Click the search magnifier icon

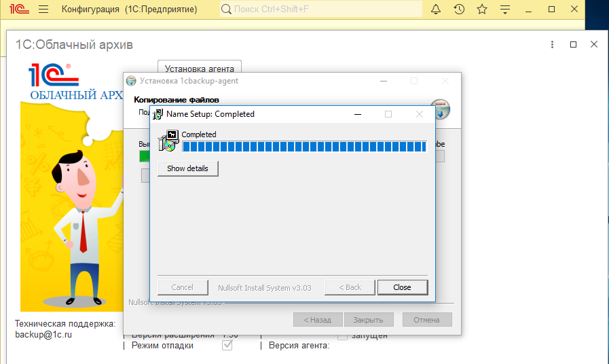tap(226, 9)
